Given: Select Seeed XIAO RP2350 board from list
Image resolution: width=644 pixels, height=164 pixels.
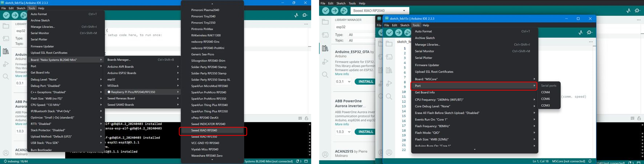Looking at the screenshot, I should (212, 137).
